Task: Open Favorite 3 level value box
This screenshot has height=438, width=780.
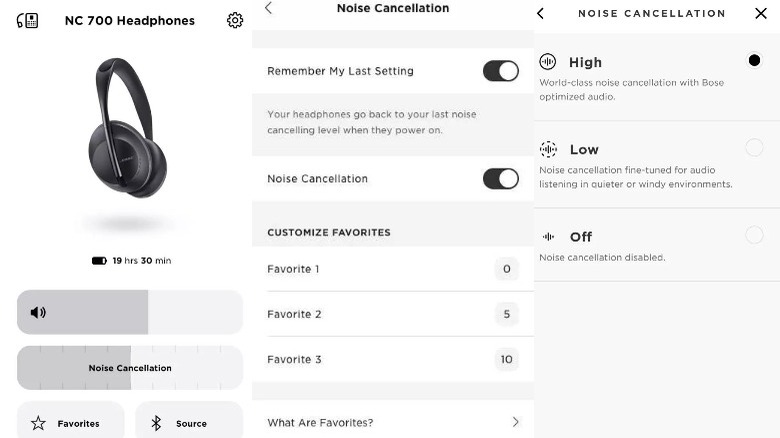Action: [506, 359]
